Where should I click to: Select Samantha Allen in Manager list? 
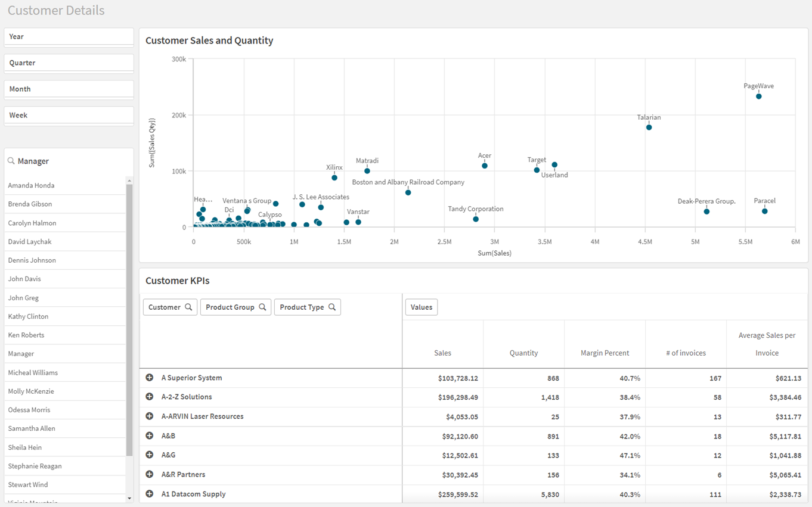coord(31,428)
